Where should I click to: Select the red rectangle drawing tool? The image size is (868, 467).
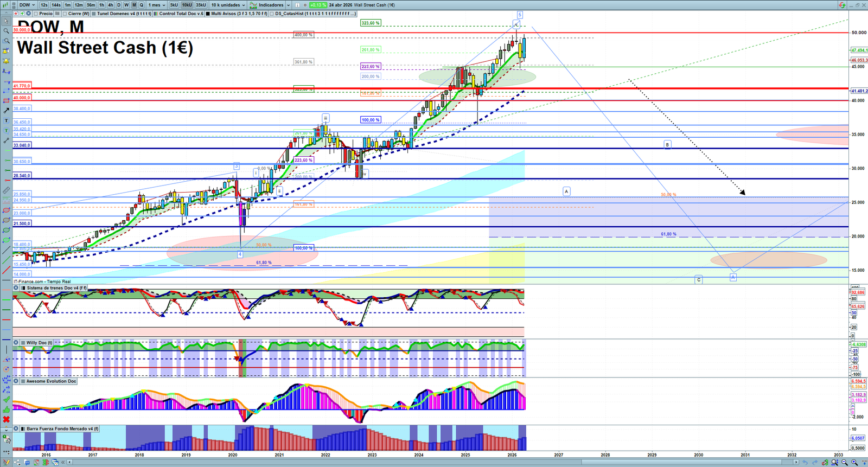pyautogui.click(x=6, y=101)
